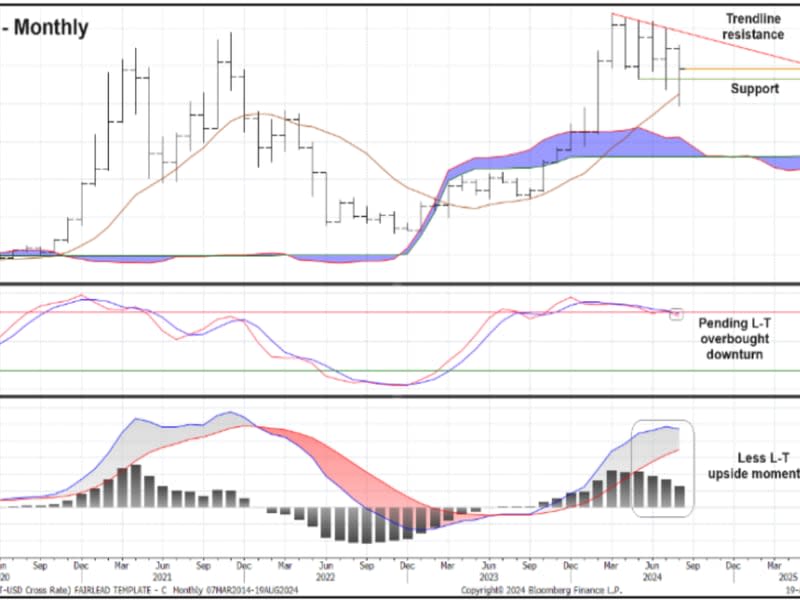Click the green oversold threshold line in oscillator panel
Image resolution: width=800 pixels, height=600 pixels.
(400, 371)
